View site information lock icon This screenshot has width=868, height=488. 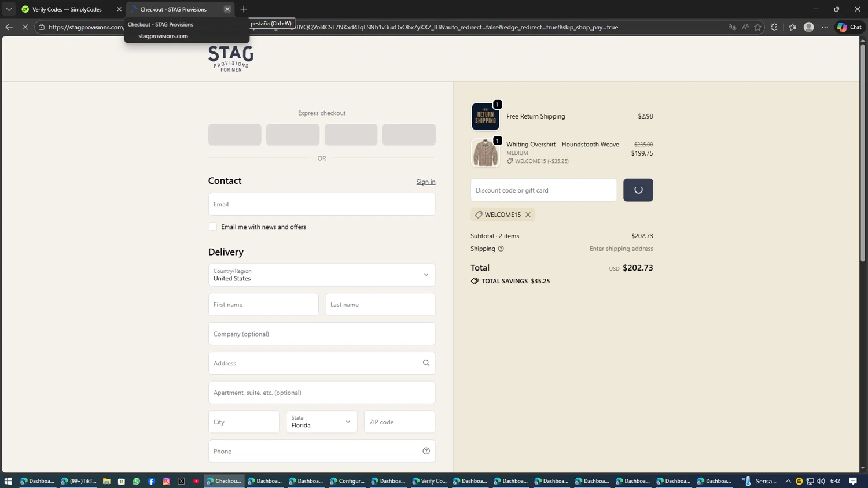(42, 27)
